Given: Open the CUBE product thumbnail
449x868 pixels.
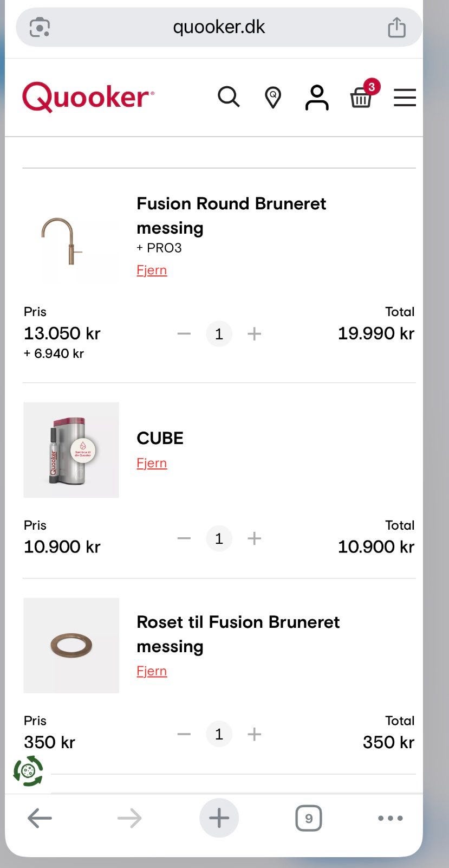Looking at the screenshot, I should 71,450.
